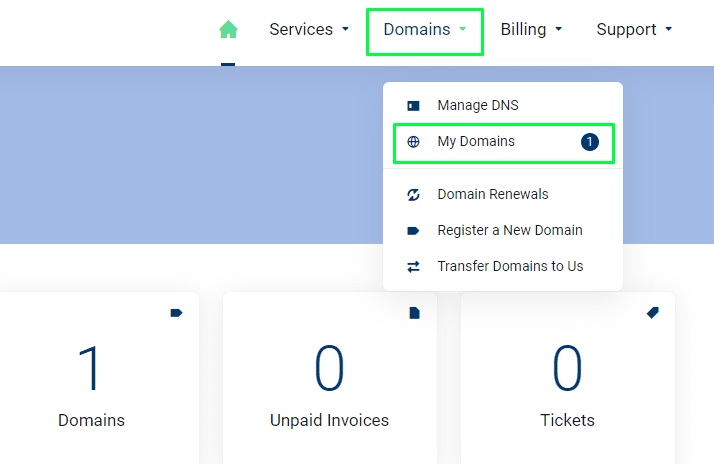Click the My Domains count badge
Screen dimensions: 714x464
590,142
